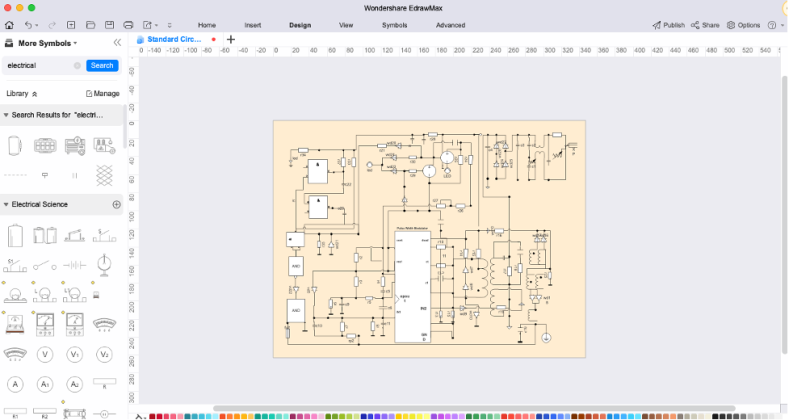Screen dimensions: 789x420
Task: Collapse the Electrical Science section
Action: (6, 204)
